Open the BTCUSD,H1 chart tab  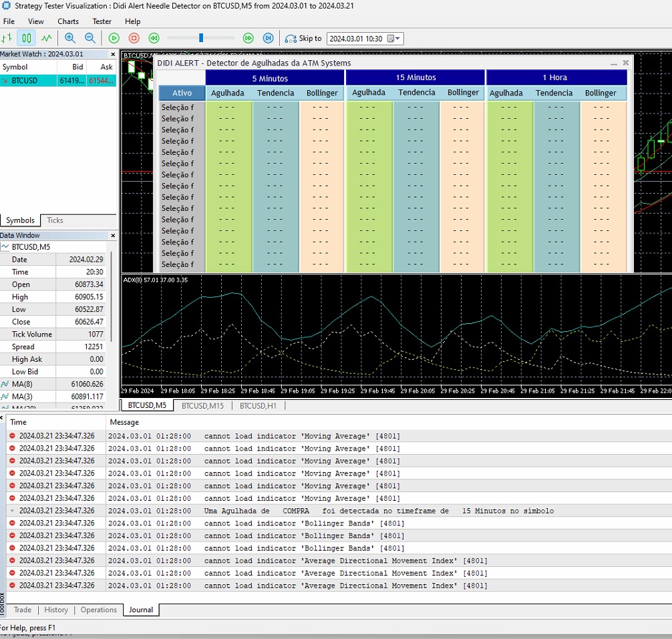258,405
